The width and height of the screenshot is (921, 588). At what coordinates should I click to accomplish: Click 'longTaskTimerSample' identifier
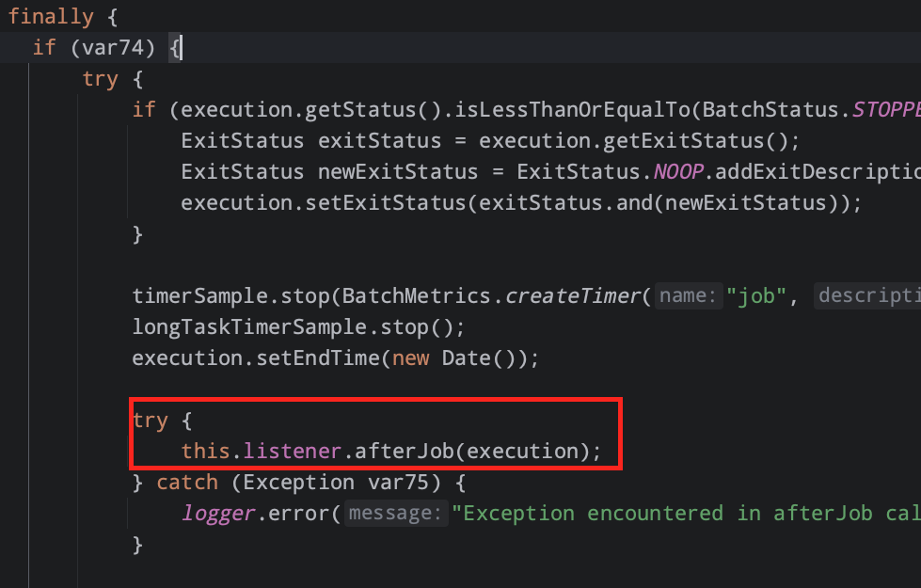tap(249, 327)
